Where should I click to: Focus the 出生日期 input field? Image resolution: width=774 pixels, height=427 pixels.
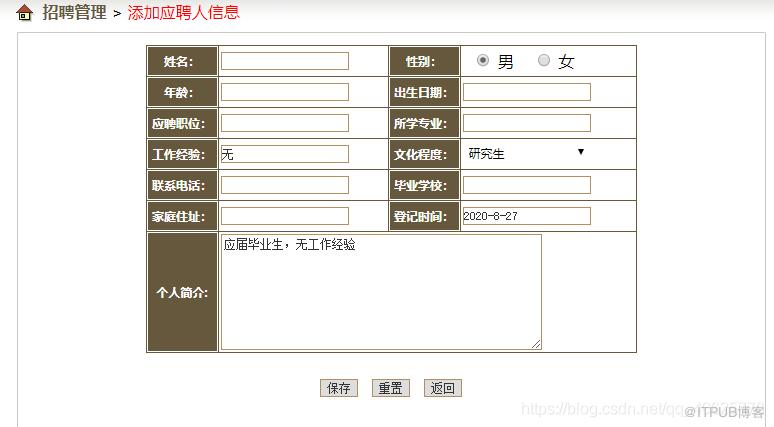pyautogui.click(x=527, y=92)
